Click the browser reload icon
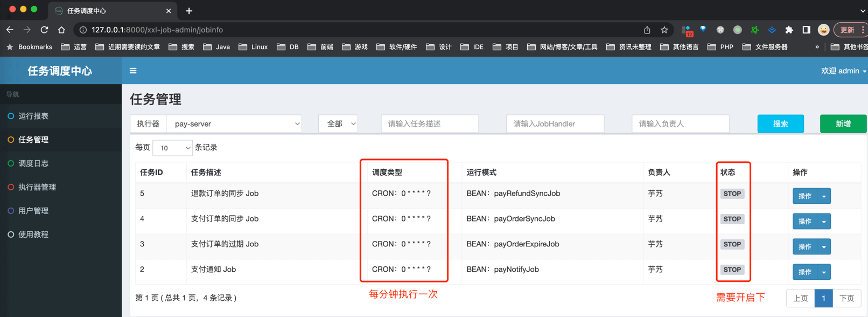868x317 pixels. (44, 30)
